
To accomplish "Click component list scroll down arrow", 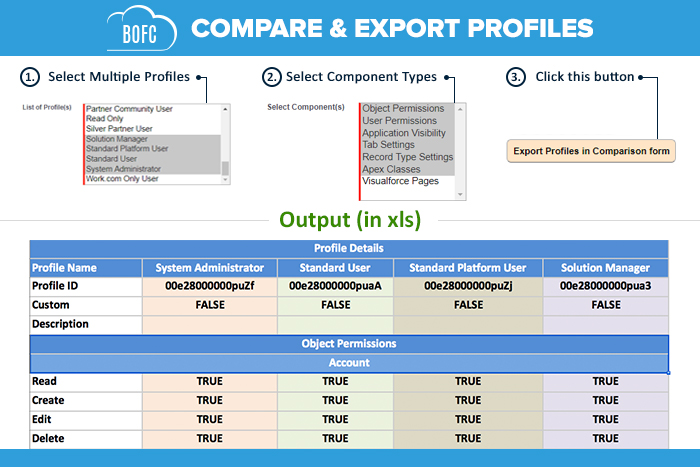I will tap(460, 195).
